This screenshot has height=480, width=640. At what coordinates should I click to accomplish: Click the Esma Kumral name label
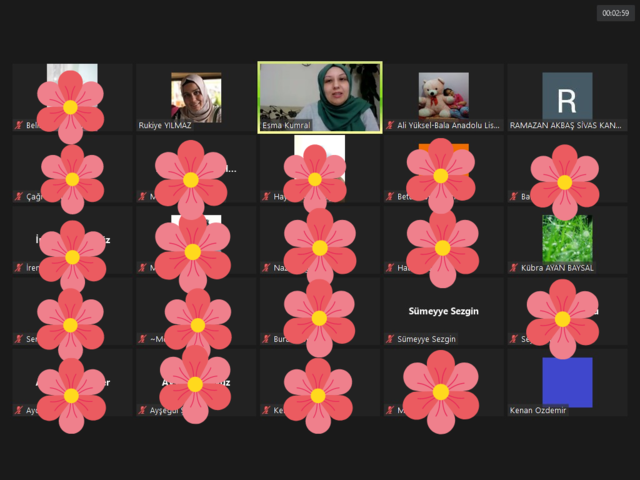[x=286, y=125]
